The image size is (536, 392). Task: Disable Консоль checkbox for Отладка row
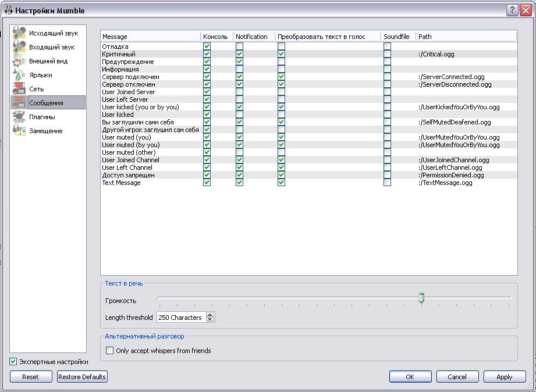pyautogui.click(x=207, y=47)
